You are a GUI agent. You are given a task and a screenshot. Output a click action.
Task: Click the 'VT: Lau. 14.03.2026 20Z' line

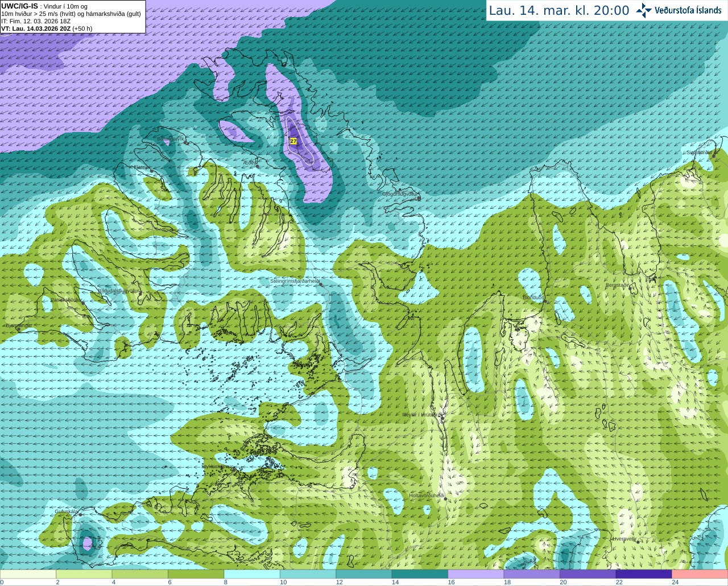click(47, 28)
